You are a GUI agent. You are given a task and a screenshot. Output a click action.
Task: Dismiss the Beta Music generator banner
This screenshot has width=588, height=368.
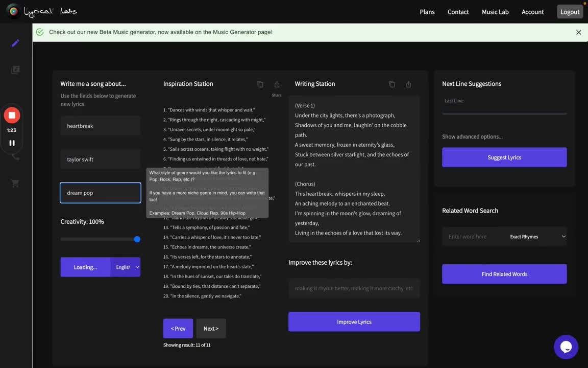pyautogui.click(x=578, y=32)
